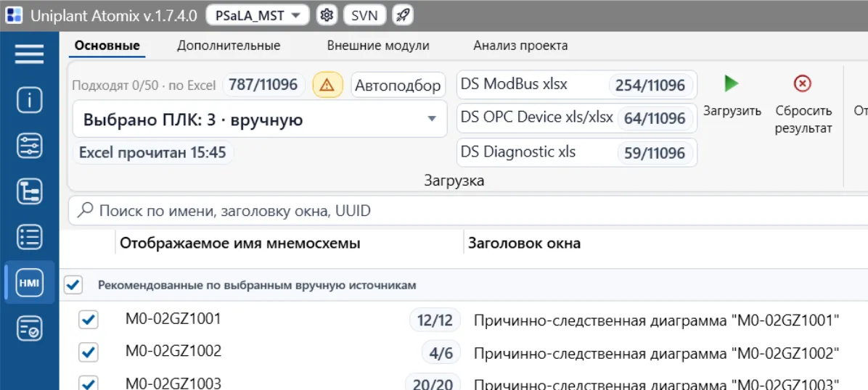Expand the 'Выбрано ПЛК: 3' combo box
This screenshot has width=868, height=390.
260,119
